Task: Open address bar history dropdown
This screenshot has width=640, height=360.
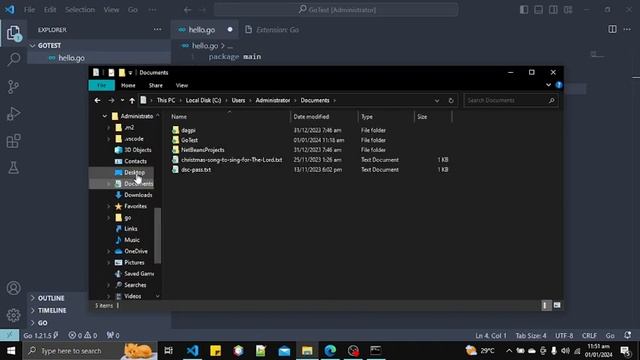Action: 437,100
